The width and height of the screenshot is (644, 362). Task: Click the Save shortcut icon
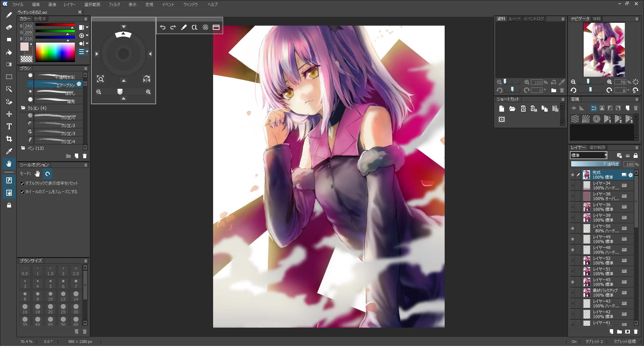point(523,109)
